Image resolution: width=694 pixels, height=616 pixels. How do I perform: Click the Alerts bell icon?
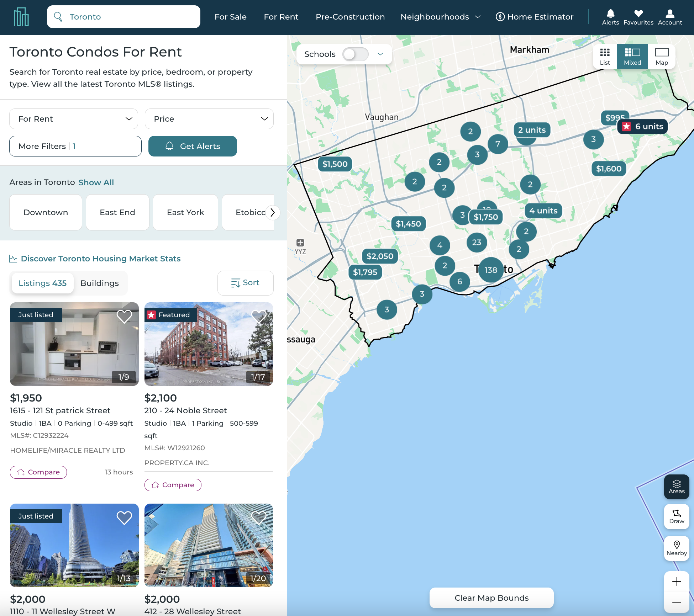pyautogui.click(x=610, y=14)
